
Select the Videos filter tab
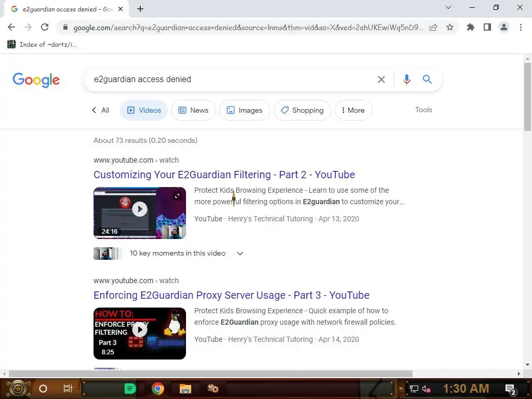pyautogui.click(x=144, y=110)
